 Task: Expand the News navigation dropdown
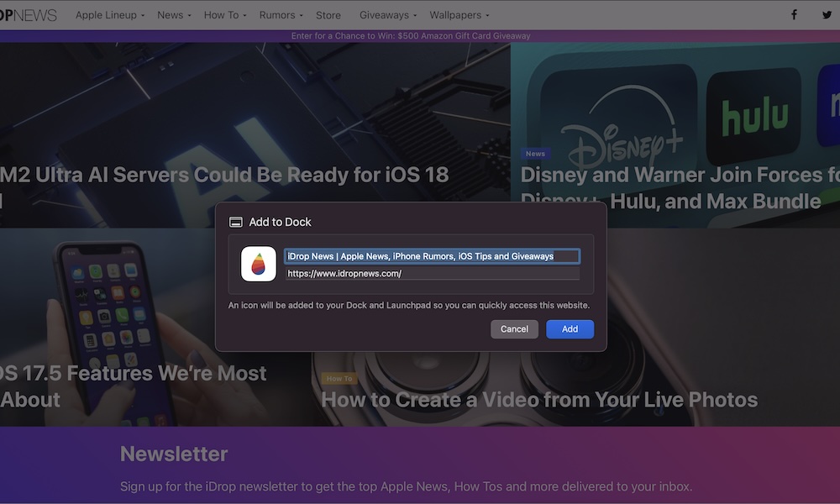tap(174, 15)
